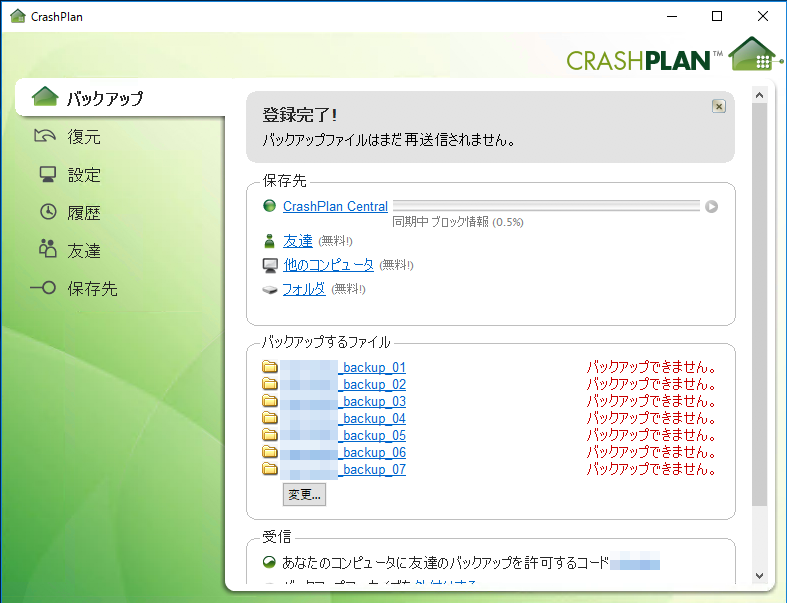This screenshot has width=787, height=603.
Task: Open the フォルダ destination link
Action: coord(304,289)
